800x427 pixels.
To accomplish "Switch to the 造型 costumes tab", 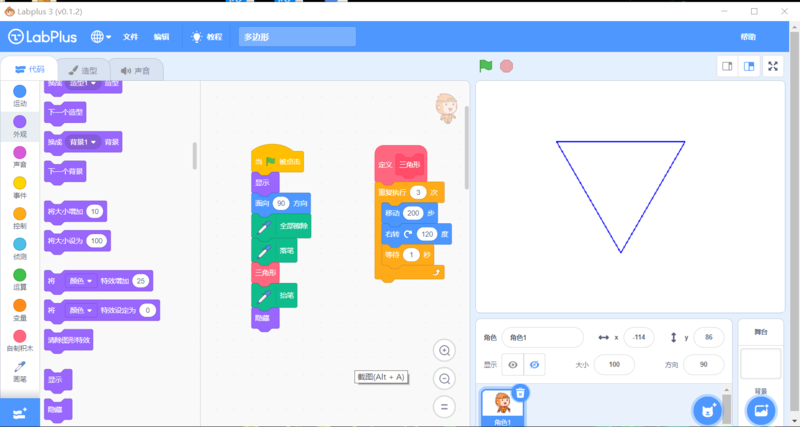I will pos(82,70).
